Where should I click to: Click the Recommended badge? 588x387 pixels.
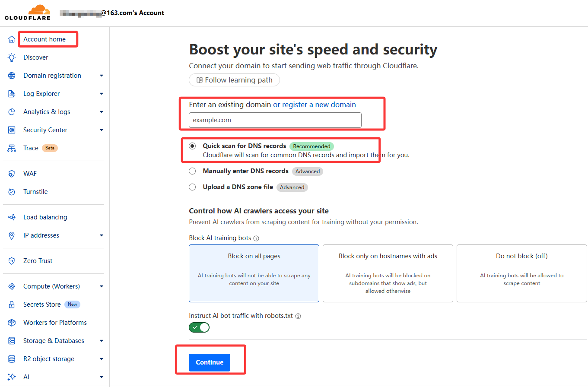(312, 146)
